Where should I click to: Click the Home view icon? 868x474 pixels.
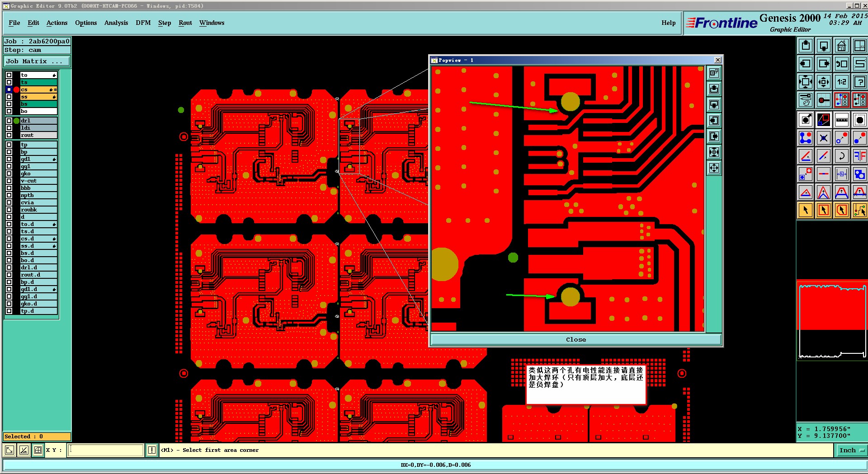click(x=841, y=46)
